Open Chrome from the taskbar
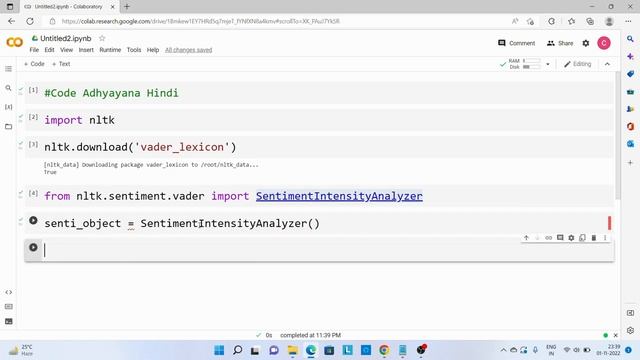 pos(384,350)
